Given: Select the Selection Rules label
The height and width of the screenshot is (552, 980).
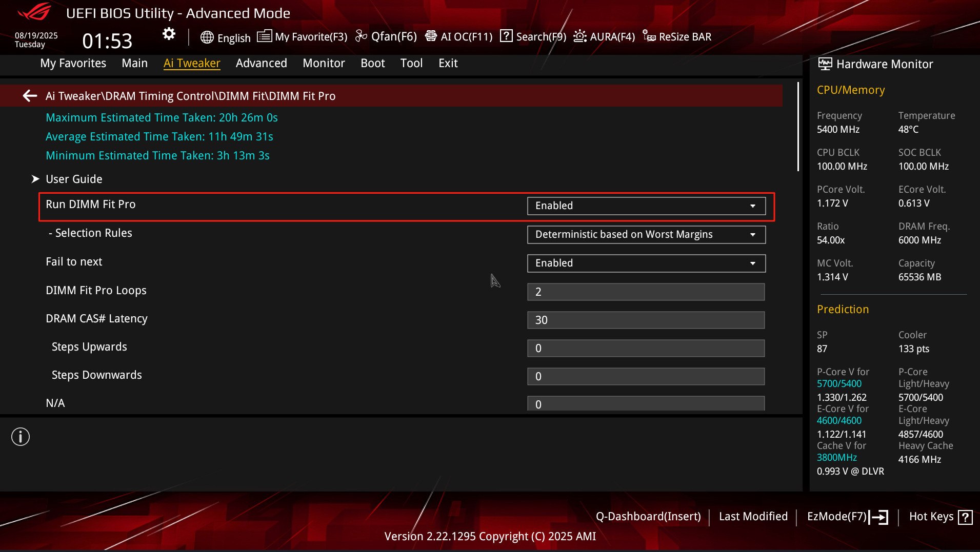Looking at the screenshot, I should tap(90, 233).
